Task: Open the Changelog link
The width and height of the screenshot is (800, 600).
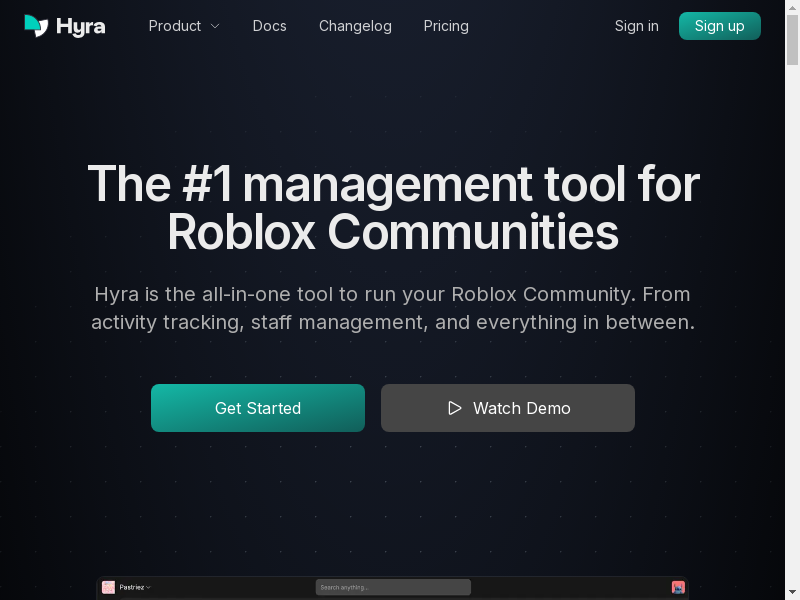Action: click(x=355, y=26)
